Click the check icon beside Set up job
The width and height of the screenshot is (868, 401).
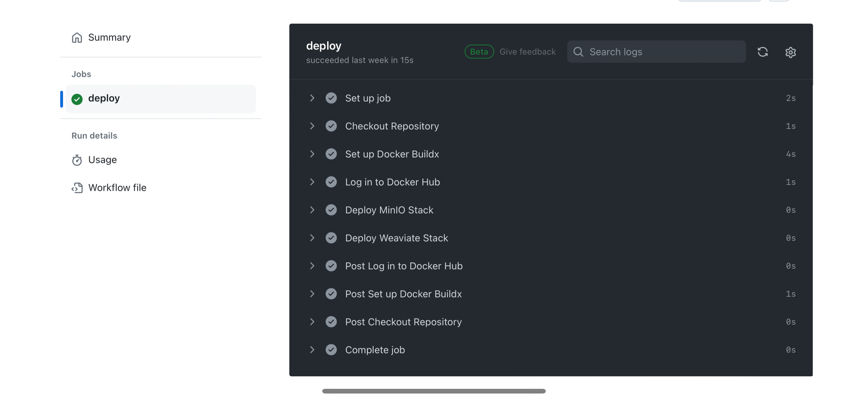(331, 98)
